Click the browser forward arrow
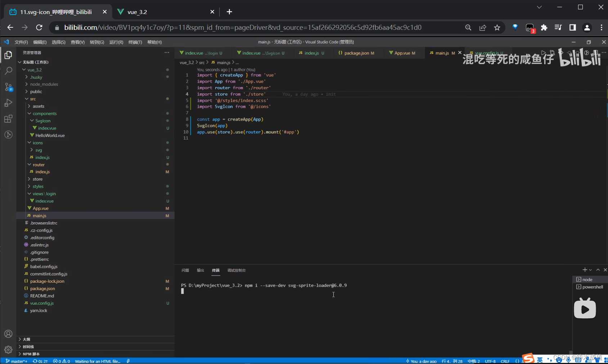 (x=24, y=27)
